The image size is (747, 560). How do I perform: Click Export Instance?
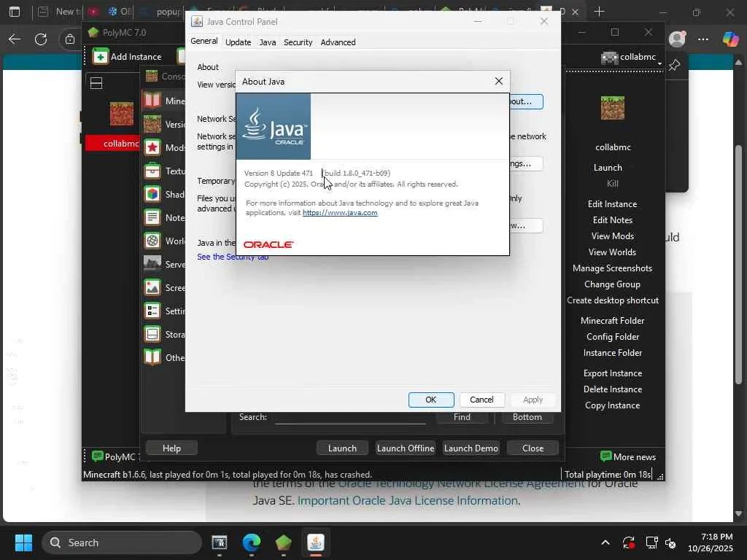pyautogui.click(x=612, y=373)
